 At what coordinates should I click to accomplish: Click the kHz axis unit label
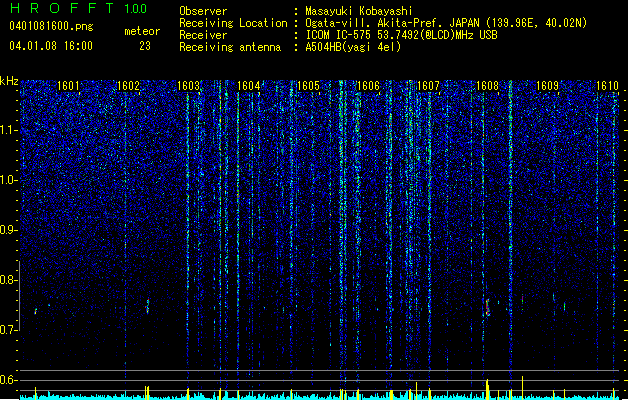pyautogui.click(x=9, y=81)
